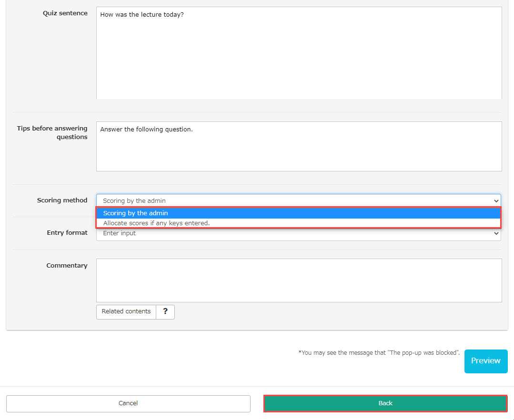Click into the Tips before answering text box
The height and width of the screenshot is (420, 514).
(299, 146)
